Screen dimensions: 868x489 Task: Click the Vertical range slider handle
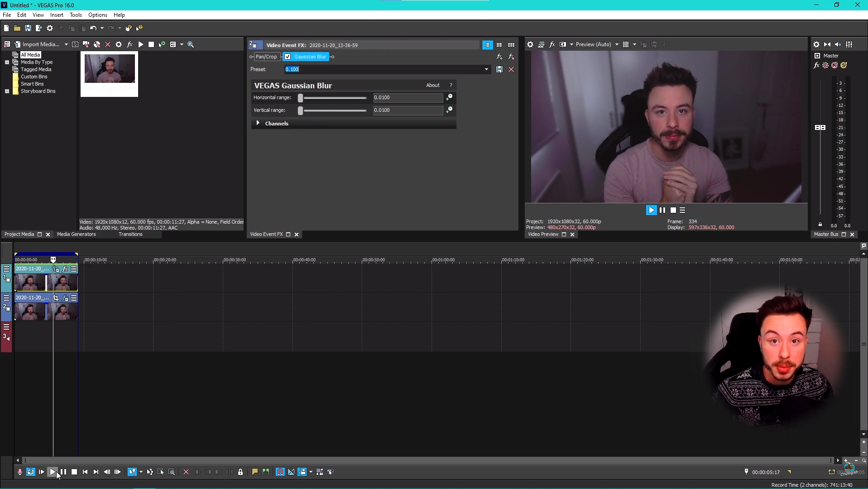click(x=300, y=110)
